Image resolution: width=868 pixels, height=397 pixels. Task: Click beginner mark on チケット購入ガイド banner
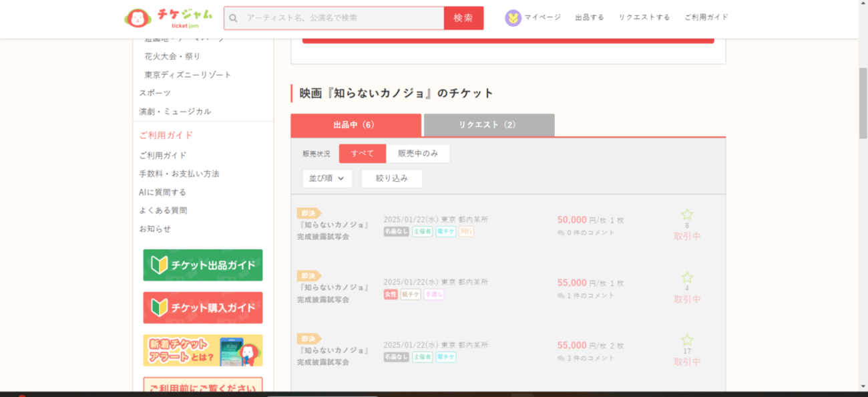(x=158, y=308)
